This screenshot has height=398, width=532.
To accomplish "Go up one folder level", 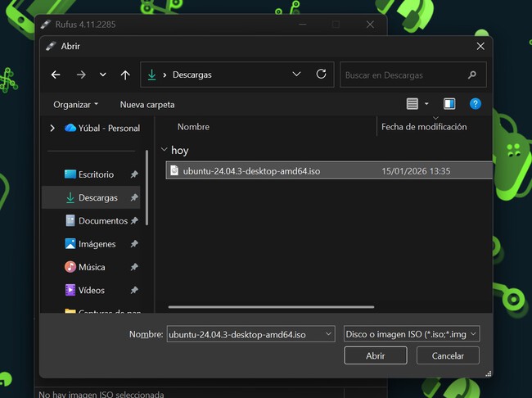I will 125,75.
